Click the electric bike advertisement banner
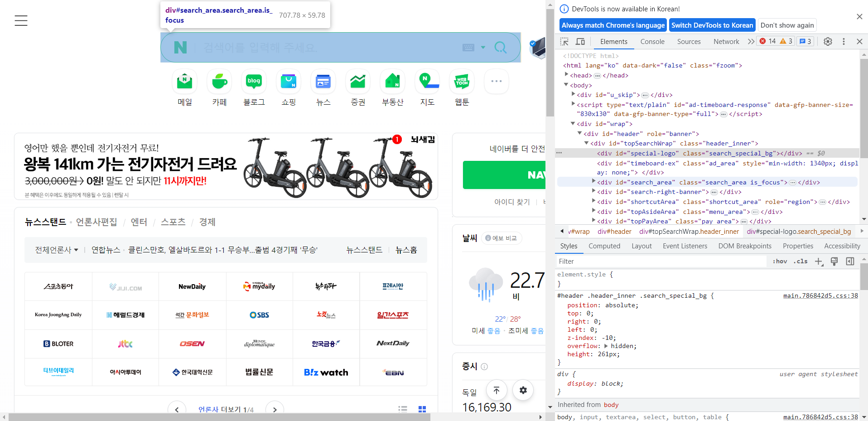Image resolution: width=868 pixels, height=421 pixels. pyautogui.click(x=226, y=166)
